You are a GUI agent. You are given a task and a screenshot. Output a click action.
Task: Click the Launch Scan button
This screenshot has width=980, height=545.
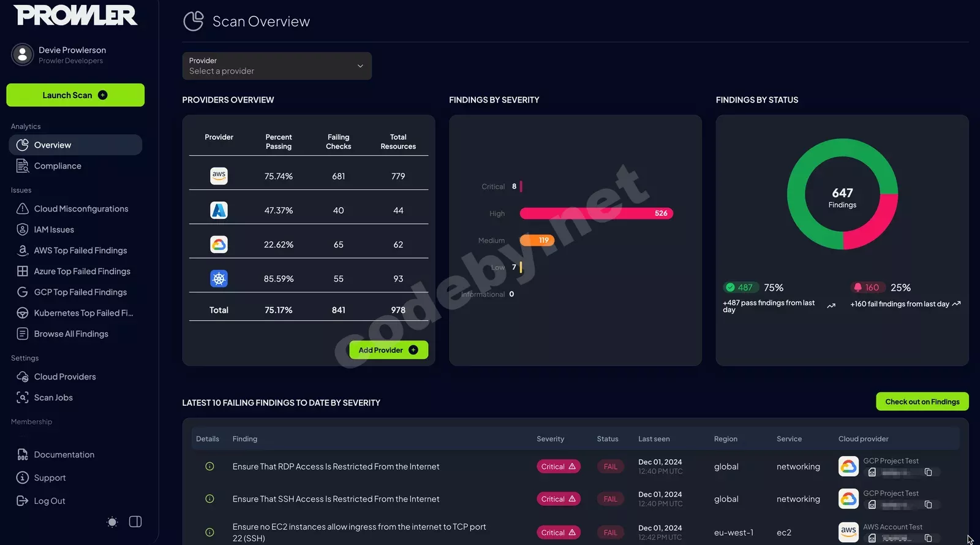pos(75,95)
